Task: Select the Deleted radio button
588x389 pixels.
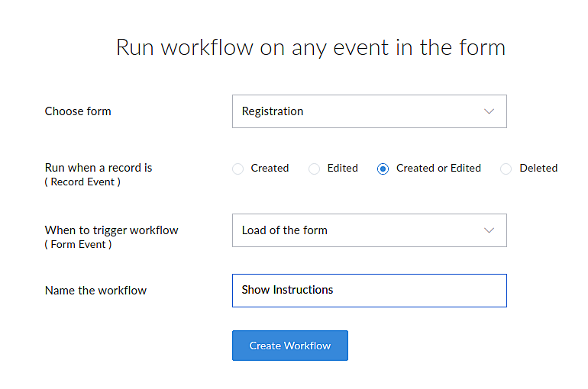Action: click(506, 169)
